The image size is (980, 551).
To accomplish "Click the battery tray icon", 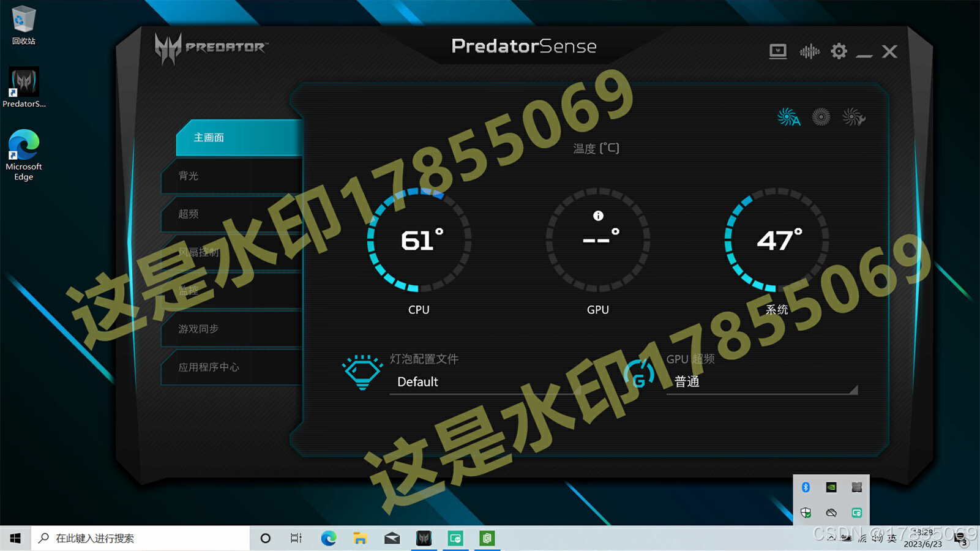I will coord(846,538).
